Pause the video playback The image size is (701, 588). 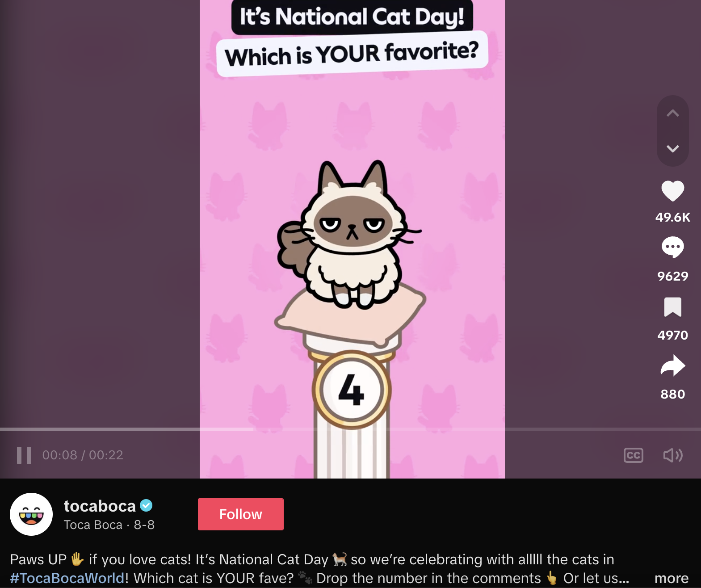[24, 455]
